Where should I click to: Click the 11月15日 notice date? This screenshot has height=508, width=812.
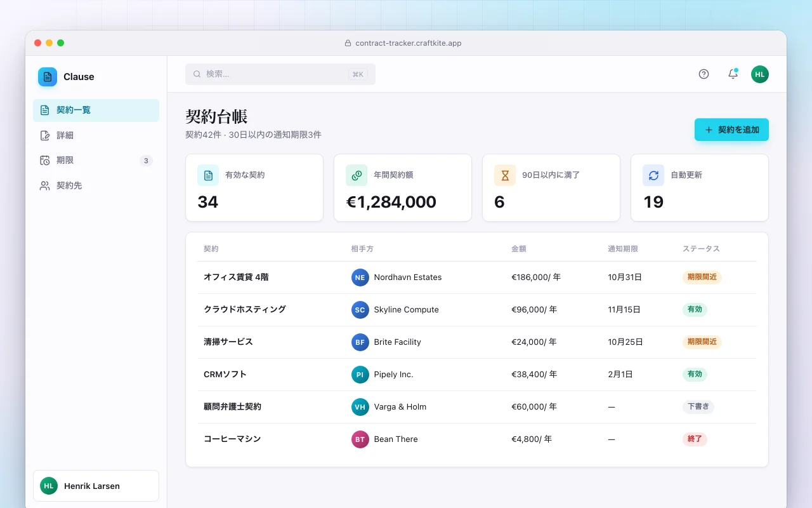point(624,310)
